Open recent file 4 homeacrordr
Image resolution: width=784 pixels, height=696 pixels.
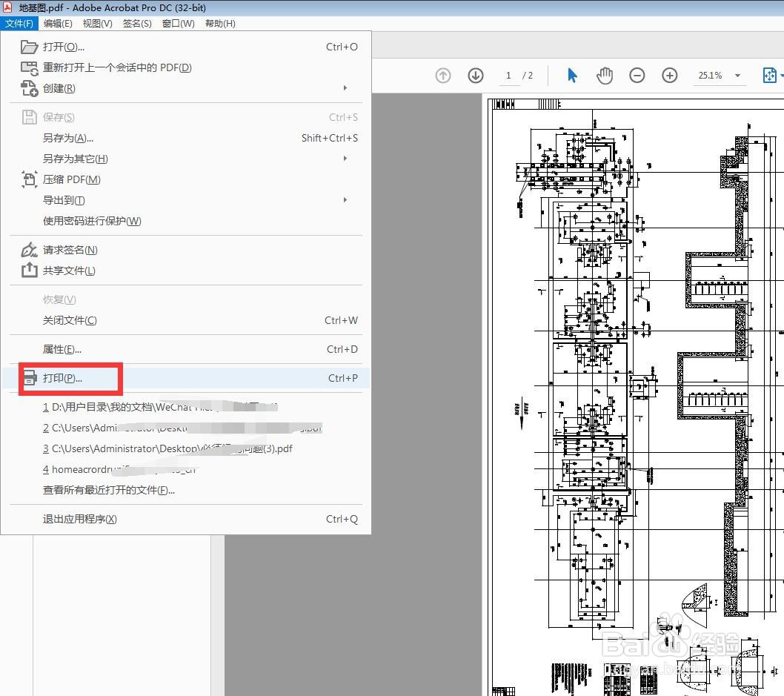tap(185, 469)
